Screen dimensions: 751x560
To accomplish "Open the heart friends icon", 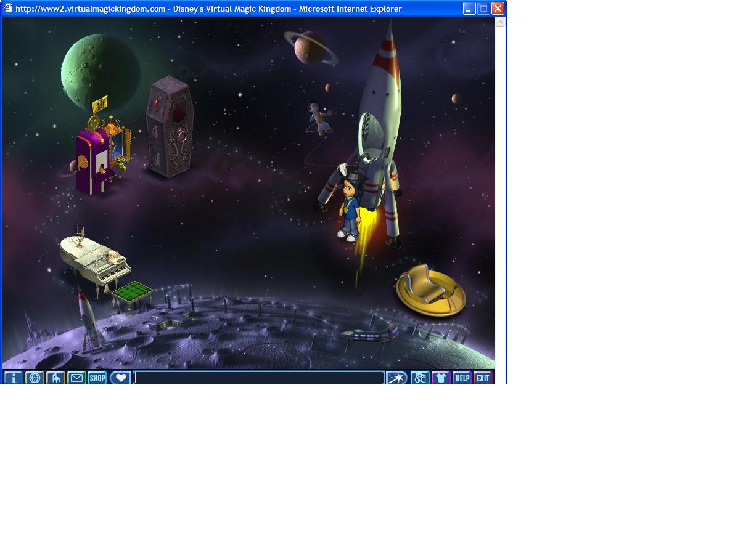I will (120, 378).
